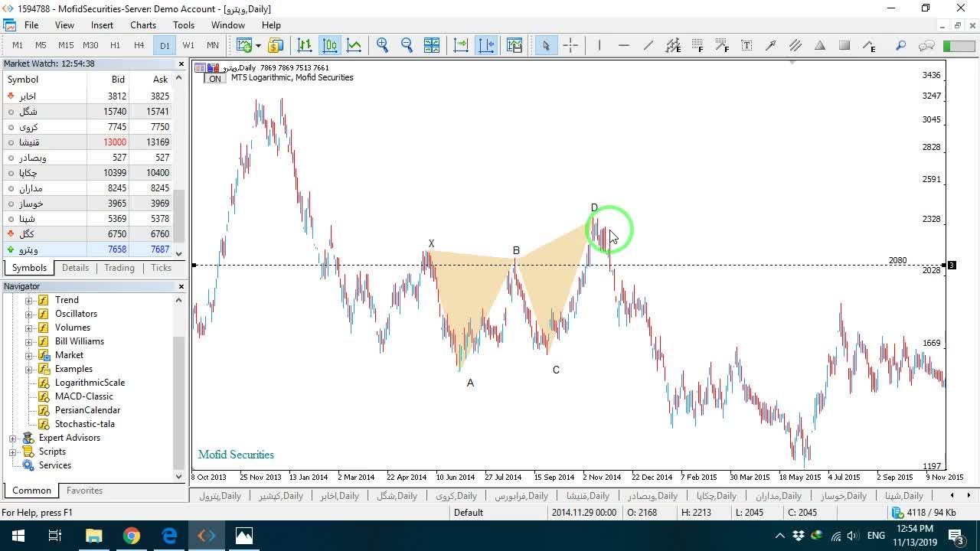
Task: Toggle the Candlesticks chart mode button
Action: (x=329, y=45)
